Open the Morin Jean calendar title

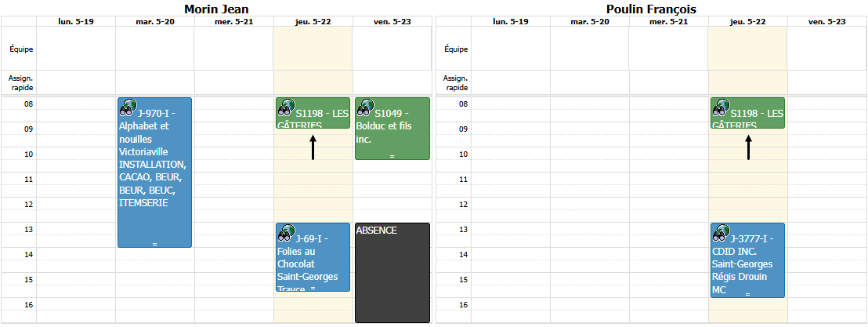(216, 9)
